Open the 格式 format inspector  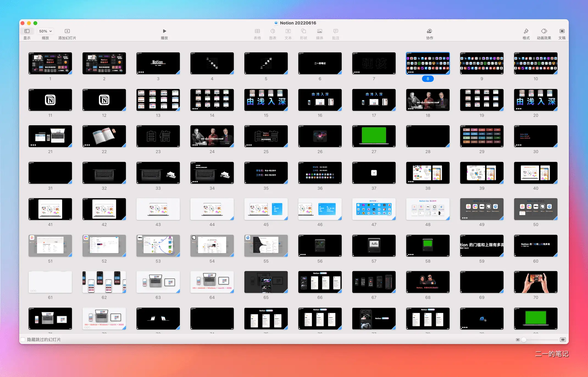[x=526, y=31]
